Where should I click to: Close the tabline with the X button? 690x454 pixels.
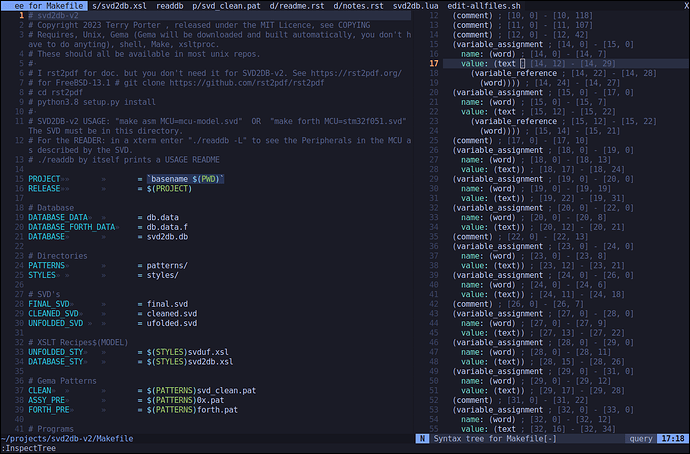681,6
